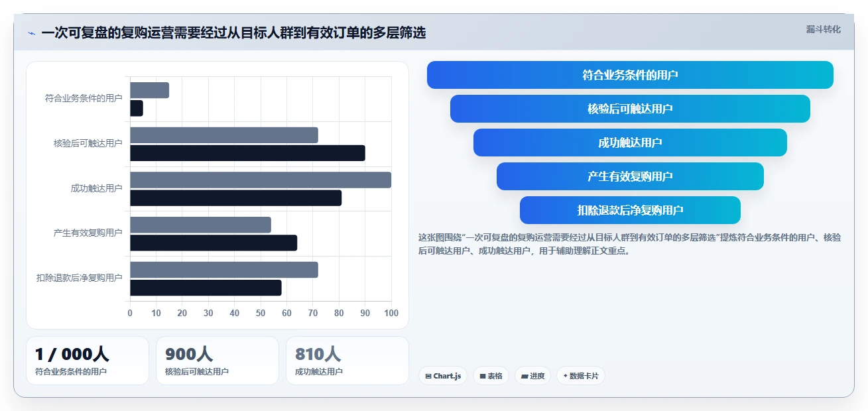Click the gray bar for 产生有效复购用户
868x411 pixels.
pyautogui.click(x=200, y=225)
